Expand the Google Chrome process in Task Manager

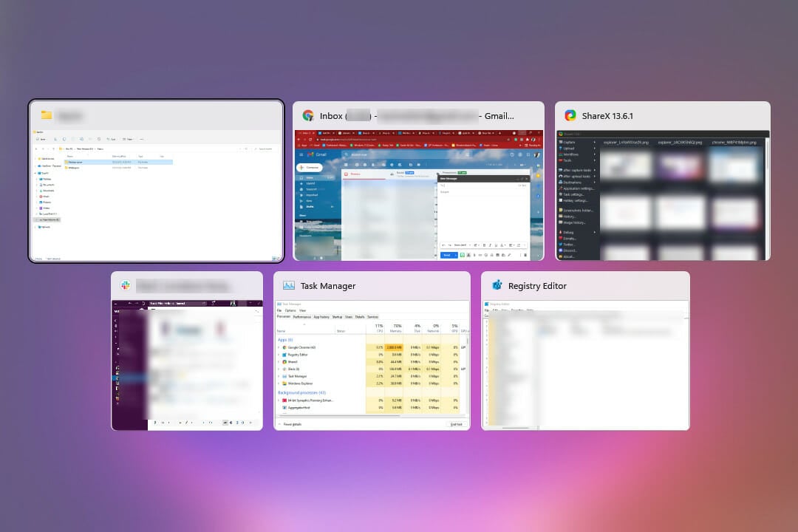279,347
